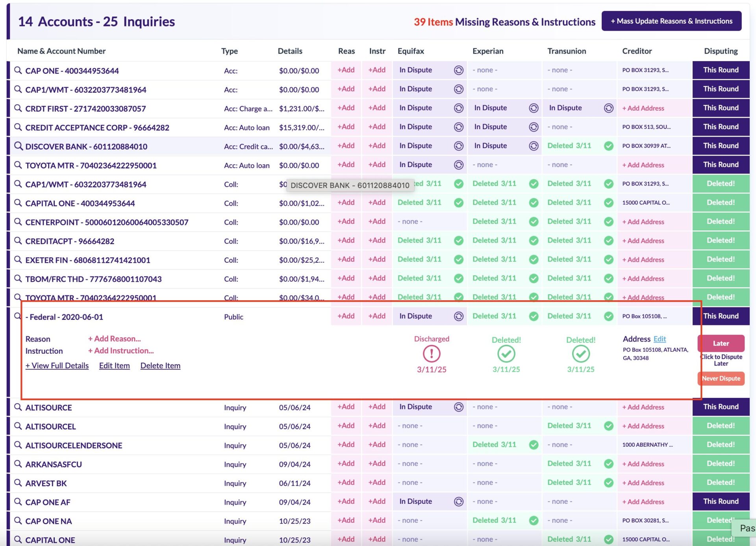Collapse the Federal - 2020-06-01 row

coord(64,317)
